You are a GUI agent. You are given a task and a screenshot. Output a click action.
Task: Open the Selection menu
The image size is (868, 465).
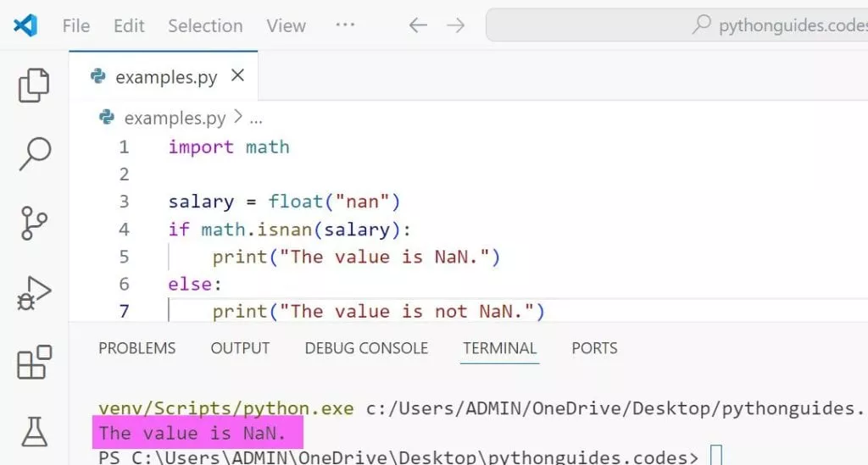205,26
